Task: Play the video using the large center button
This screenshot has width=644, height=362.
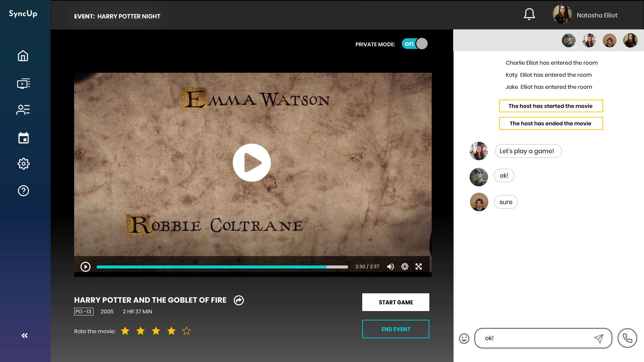Action: 252,163
